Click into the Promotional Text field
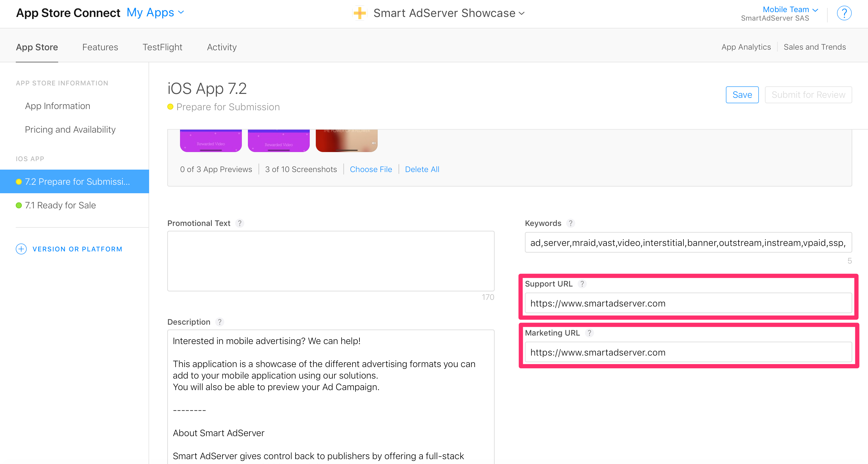The height and width of the screenshot is (464, 868). pos(331,261)
